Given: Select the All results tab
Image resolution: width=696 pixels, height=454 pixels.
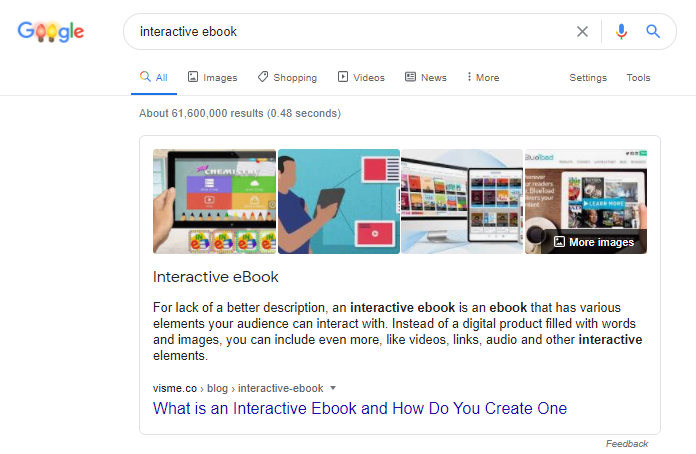Looking at the screenshot, I should tap(154, 78).
